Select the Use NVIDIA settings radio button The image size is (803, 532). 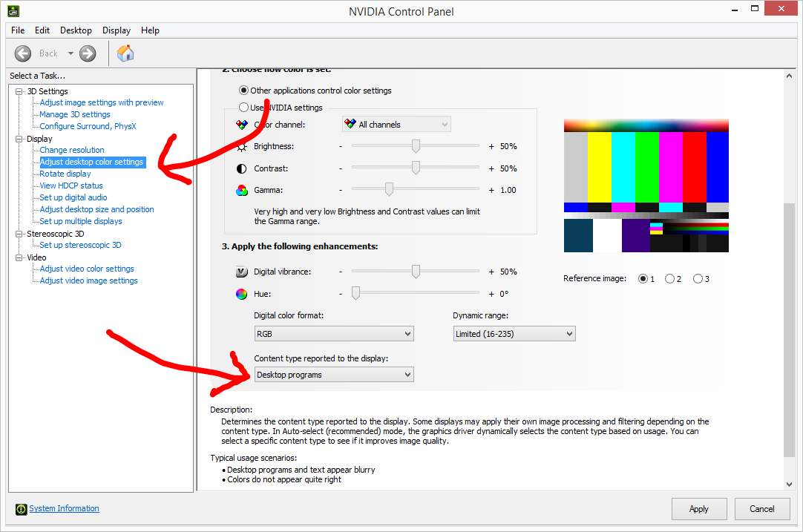coord(243,108)
